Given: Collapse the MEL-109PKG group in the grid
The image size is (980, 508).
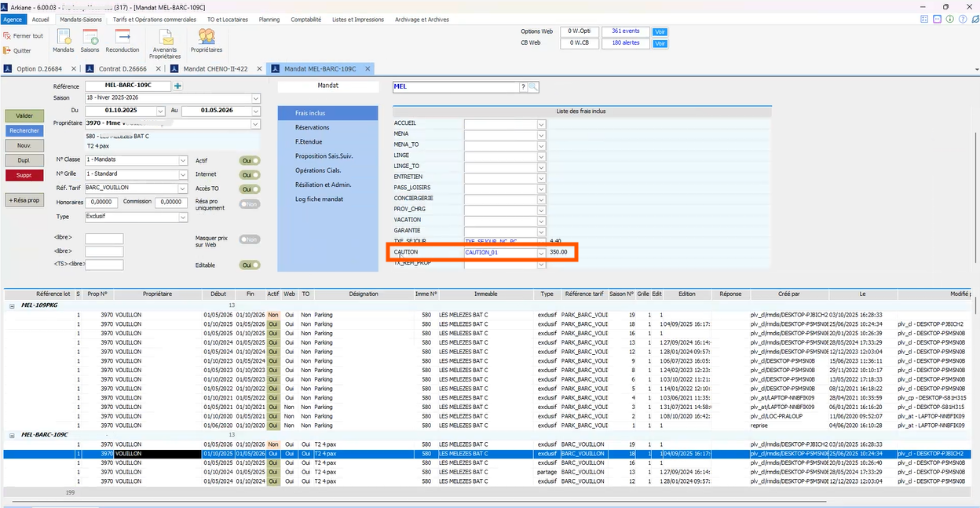Looking at the screenshot, I should [x=12, y=305].
